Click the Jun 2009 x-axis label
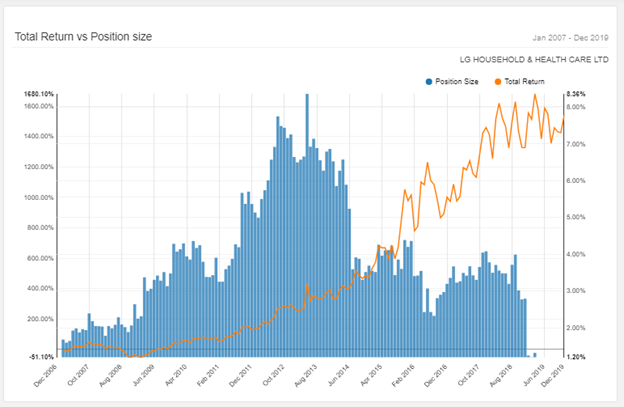The height and width of the screenshot is (407, 624). [x=143, y=375]
